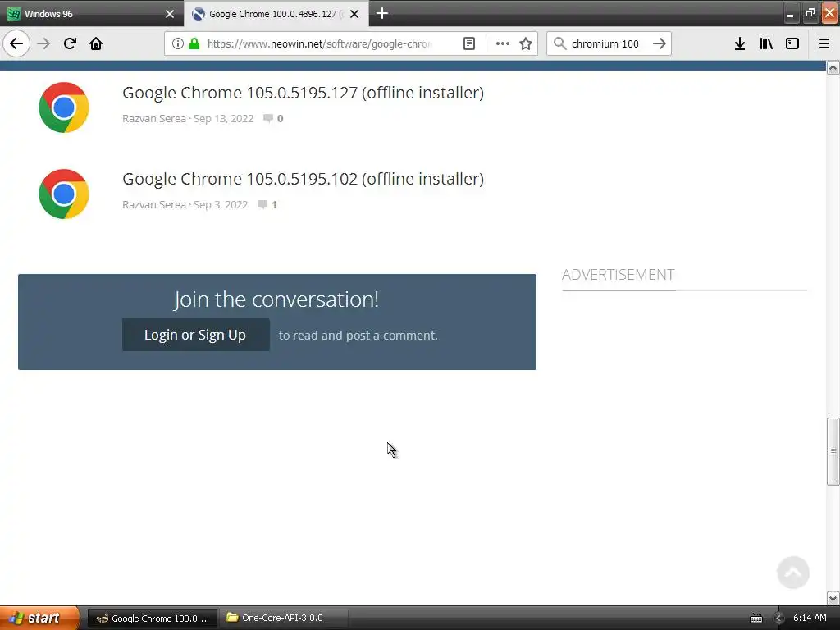Open Razvan Serea author link dated Sep 3

pos(154,204)
